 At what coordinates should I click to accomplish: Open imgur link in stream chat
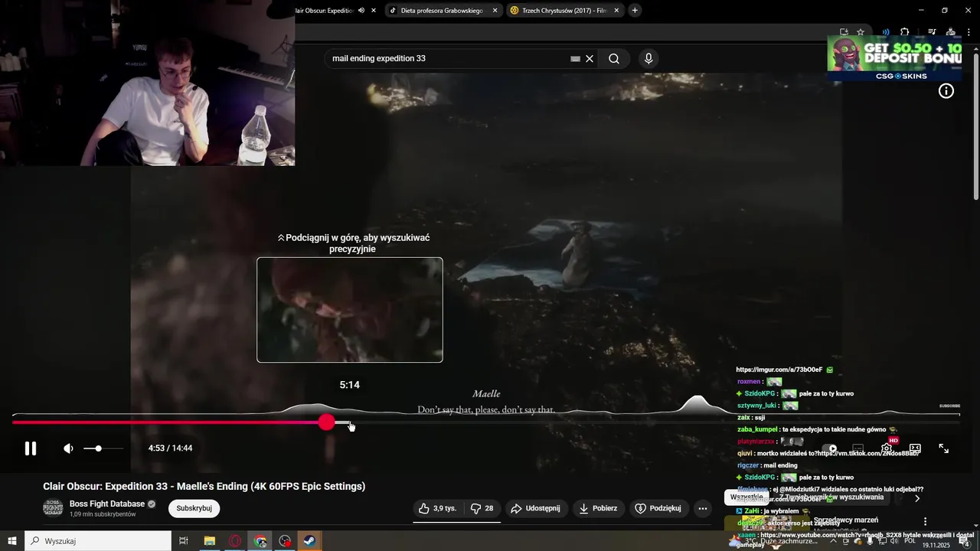[x=779, y=370]
